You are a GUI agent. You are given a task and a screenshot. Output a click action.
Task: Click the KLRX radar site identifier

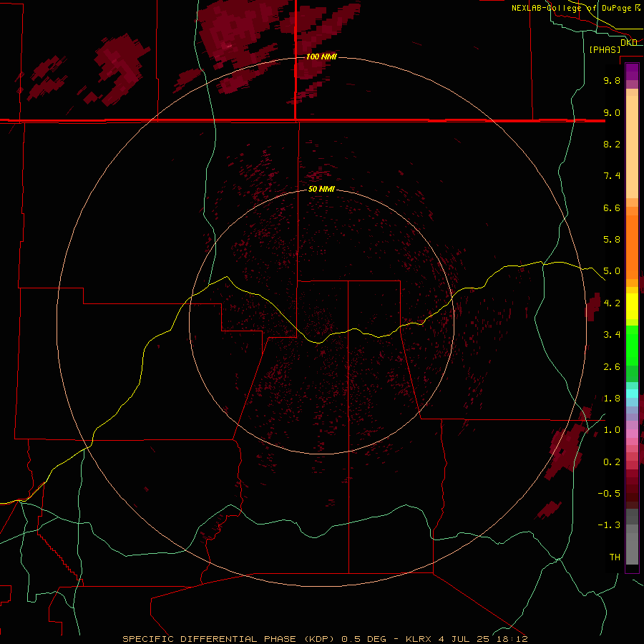pos(419,639)
